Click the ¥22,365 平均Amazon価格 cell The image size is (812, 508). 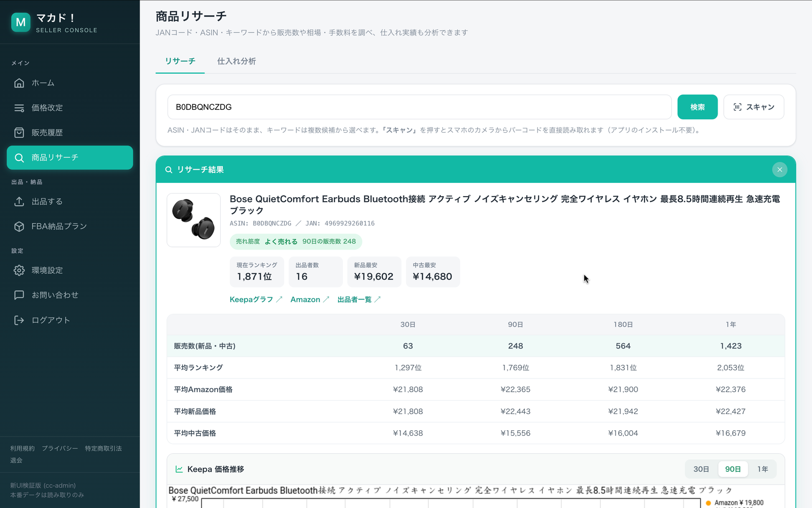coord(516,390)
